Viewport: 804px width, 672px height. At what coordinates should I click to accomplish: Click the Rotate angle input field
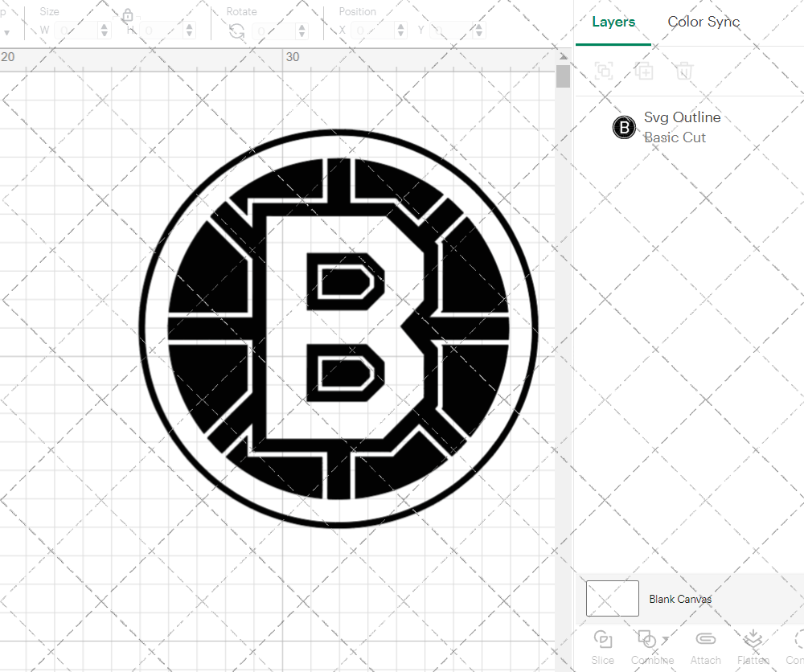pos(274,31)
